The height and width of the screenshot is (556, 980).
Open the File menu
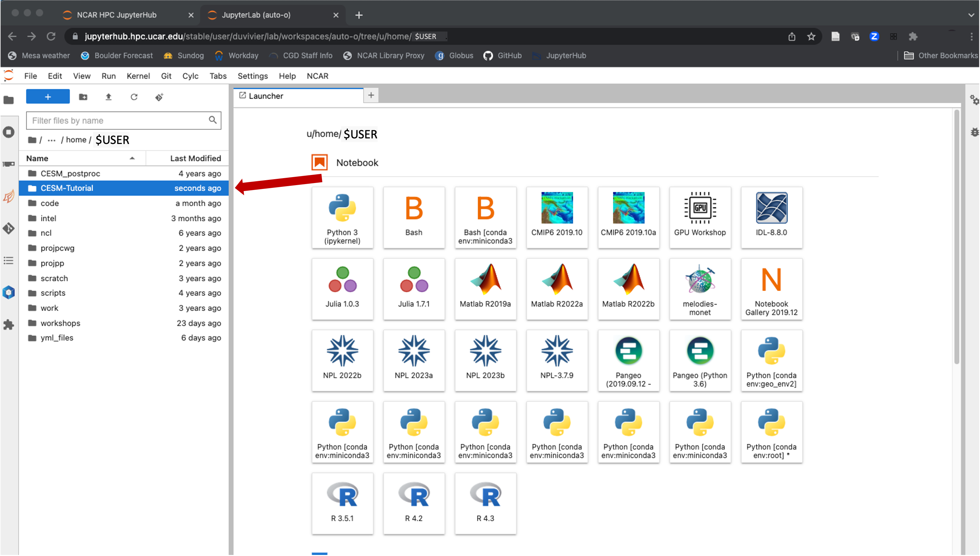coord(31,76)
